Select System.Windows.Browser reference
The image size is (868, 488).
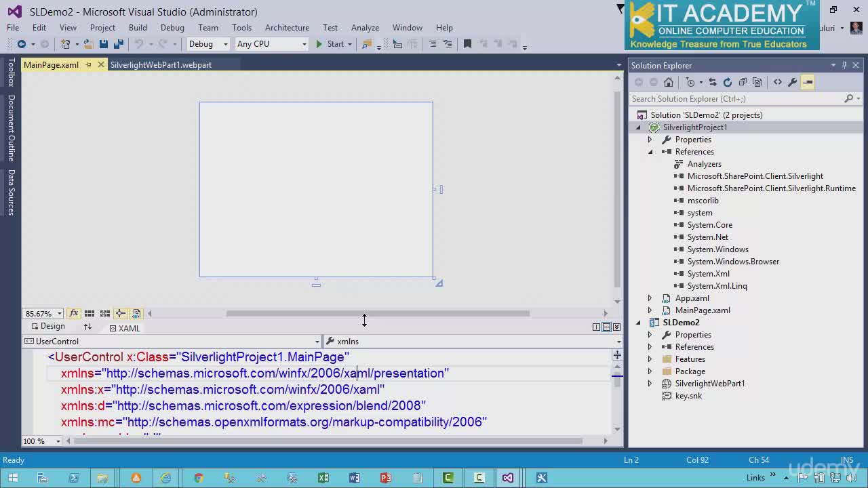[733, 262]
